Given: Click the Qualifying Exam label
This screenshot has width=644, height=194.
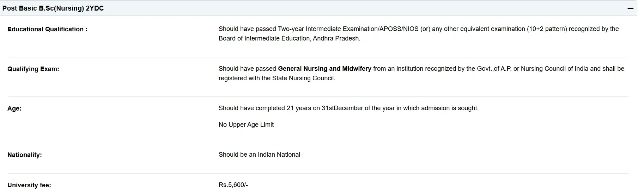Looking at the screenshot, I should (x=33, y=69).
